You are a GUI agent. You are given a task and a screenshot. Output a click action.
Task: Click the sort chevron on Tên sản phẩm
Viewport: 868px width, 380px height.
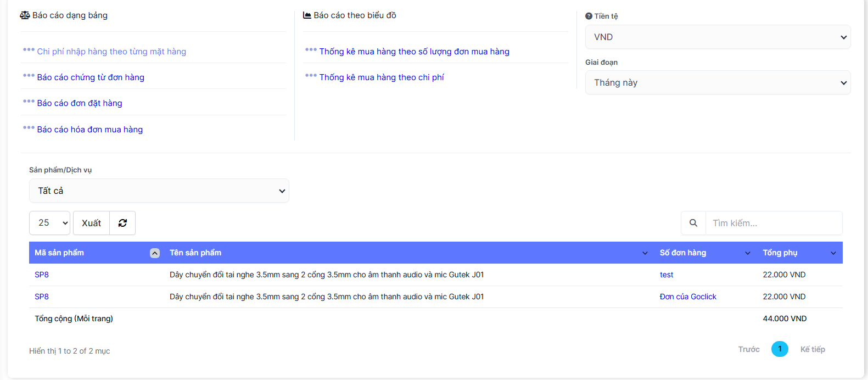[x=645, y=253]
